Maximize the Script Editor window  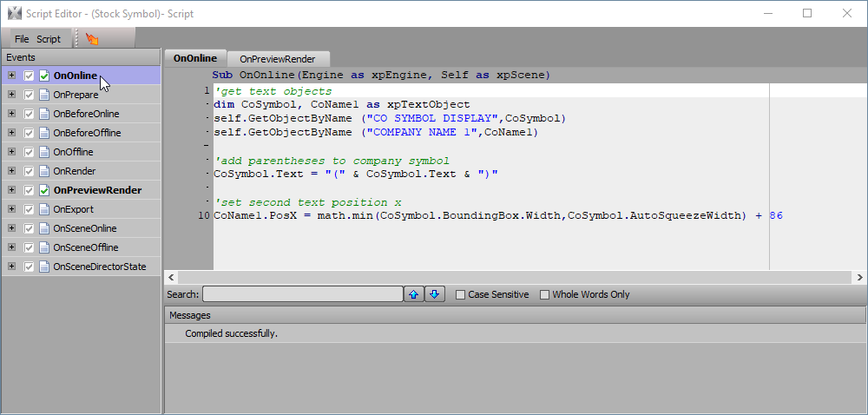[807, 13]
